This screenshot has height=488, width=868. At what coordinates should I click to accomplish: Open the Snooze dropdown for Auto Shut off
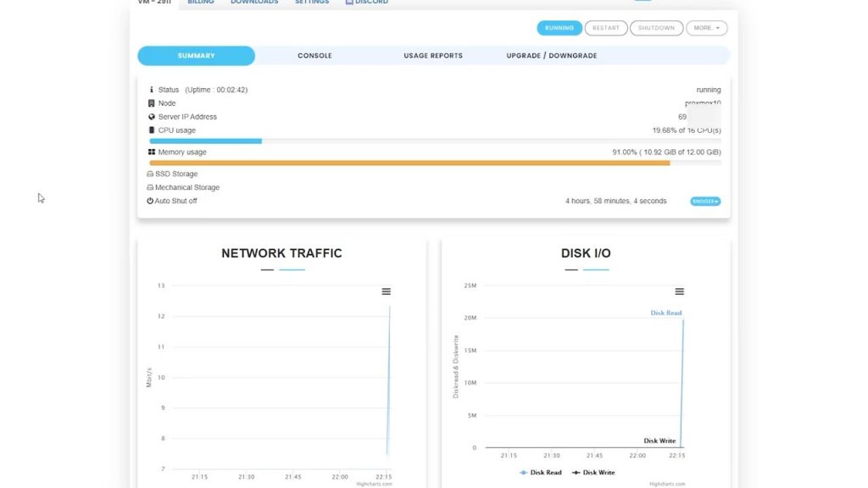click(x=705, y=202)
